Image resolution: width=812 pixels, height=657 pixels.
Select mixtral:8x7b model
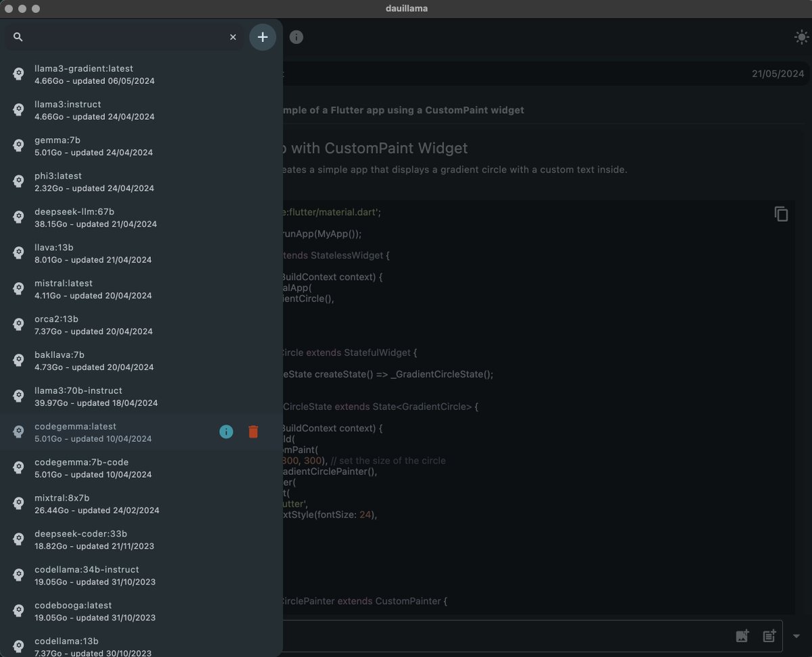click(141, 504)
